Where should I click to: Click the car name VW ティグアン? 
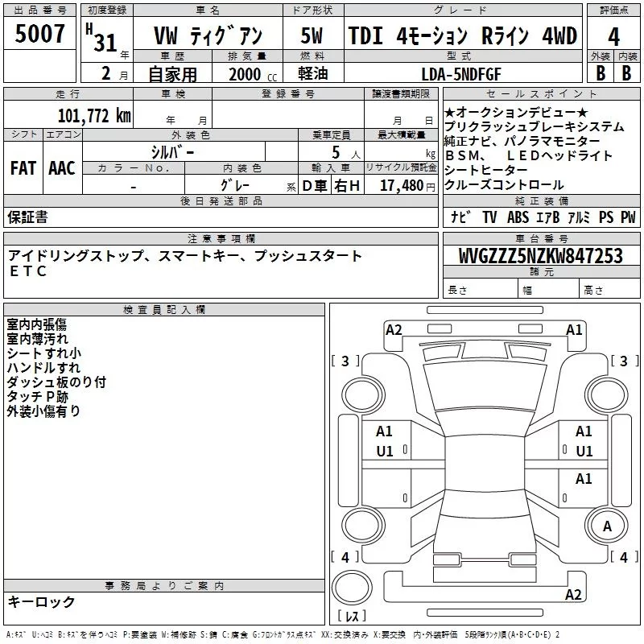208,35
